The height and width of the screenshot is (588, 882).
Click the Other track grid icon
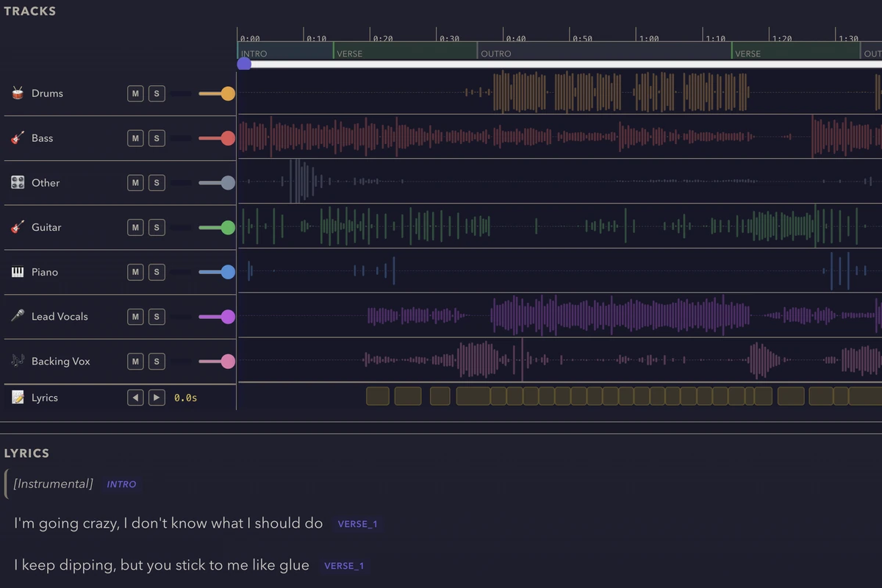coord(18,182)
